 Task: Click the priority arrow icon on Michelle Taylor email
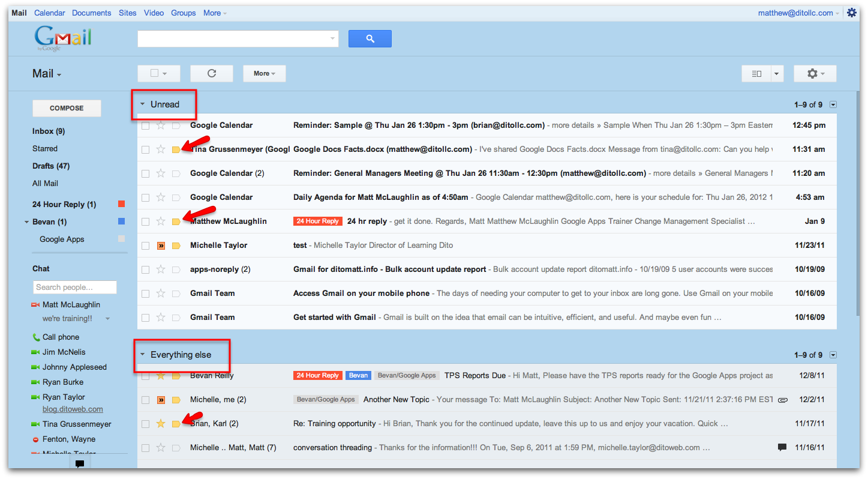point(161,246)
